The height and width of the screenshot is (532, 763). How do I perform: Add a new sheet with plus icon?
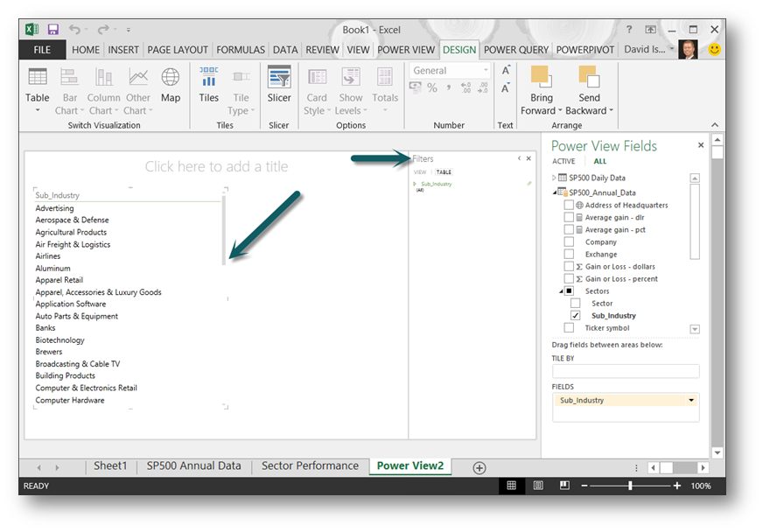[479, 468]
